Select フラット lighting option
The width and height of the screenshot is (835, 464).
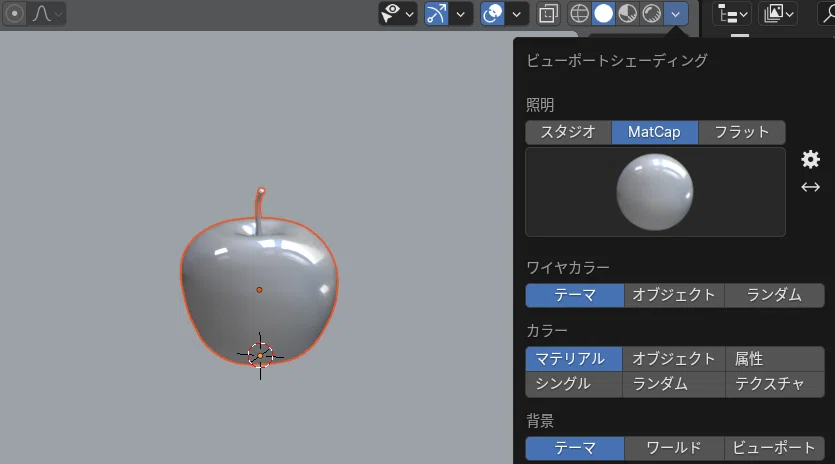[x=741, y=132]
